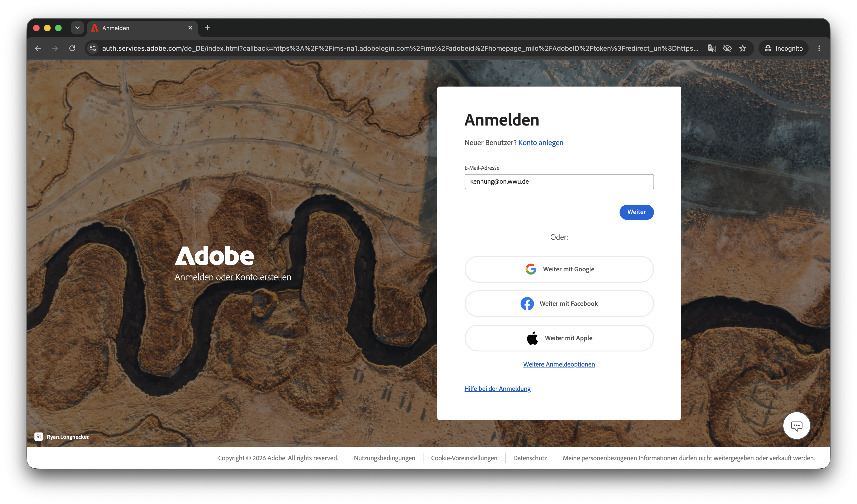The height and width of the screenshot is (504, 857).
Task: Click the browser back arrow
Action: click(x=38, y=48)
